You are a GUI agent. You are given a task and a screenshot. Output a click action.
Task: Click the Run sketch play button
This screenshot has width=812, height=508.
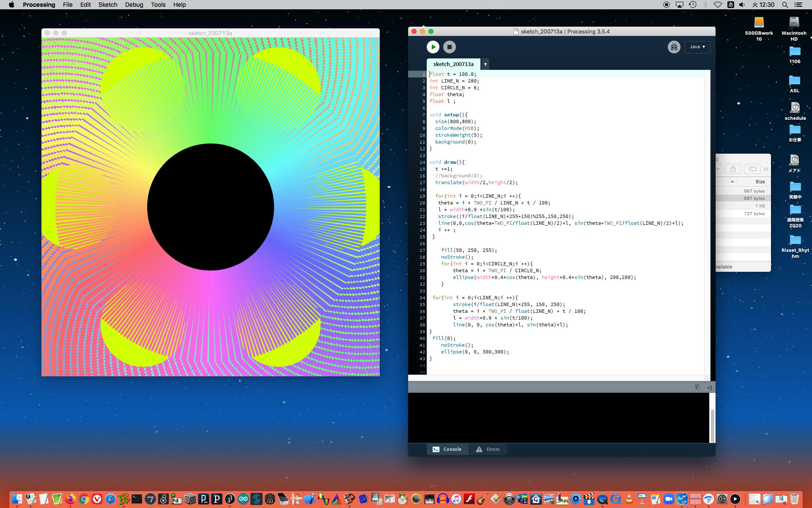pyautogui.click(x=433, y=47)
